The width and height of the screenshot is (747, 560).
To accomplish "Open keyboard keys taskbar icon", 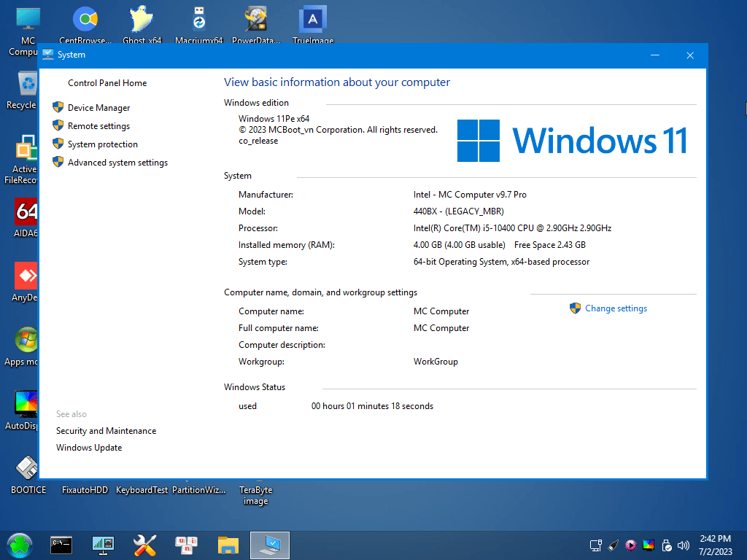I will pyautogui.click(x=186, y=545).
